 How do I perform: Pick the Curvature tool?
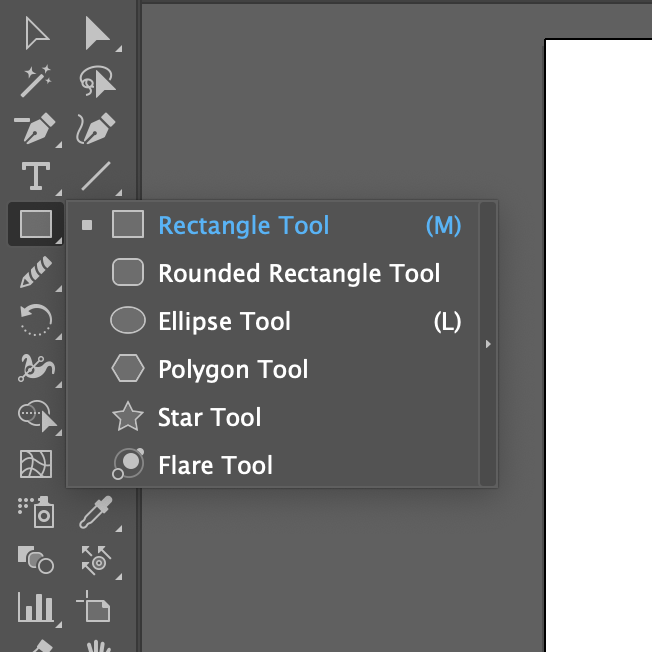96,128
